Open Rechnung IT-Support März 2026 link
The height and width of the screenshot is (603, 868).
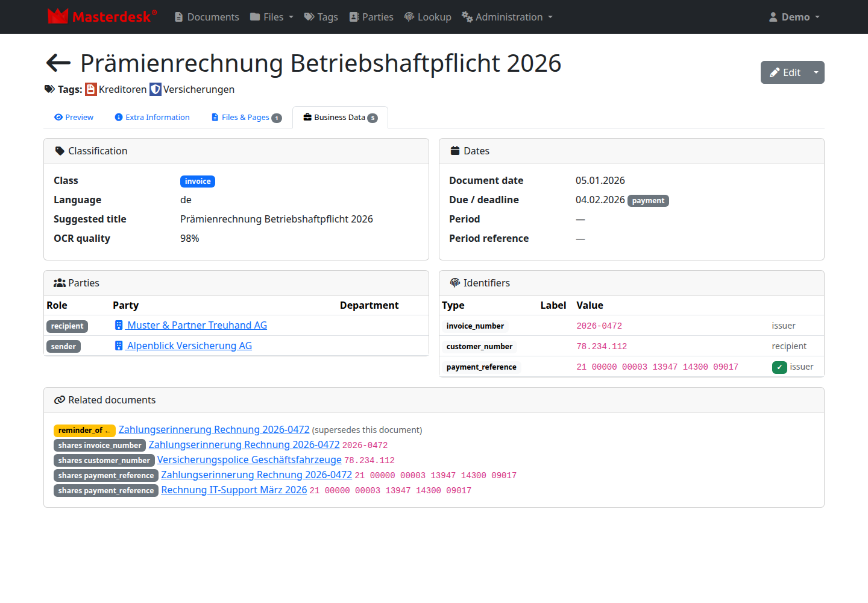pyautogui.click(x=234, y=490)
